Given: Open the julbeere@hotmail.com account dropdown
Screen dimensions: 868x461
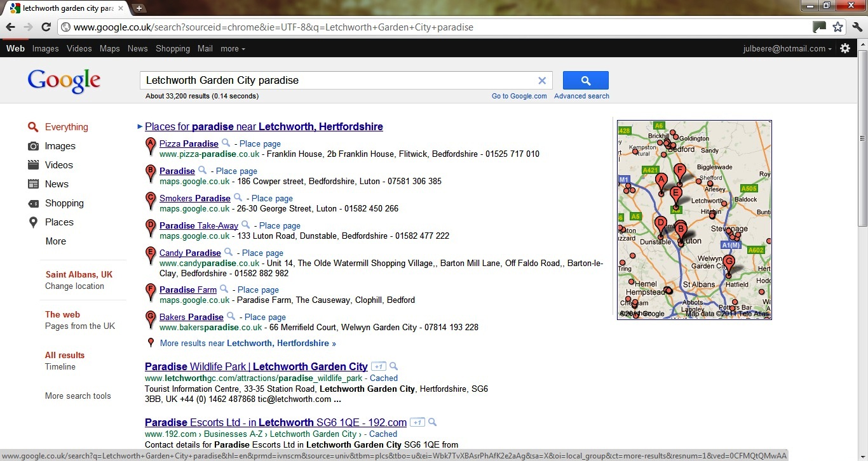Looking at the screenshot, I should (x=787, y=48).
